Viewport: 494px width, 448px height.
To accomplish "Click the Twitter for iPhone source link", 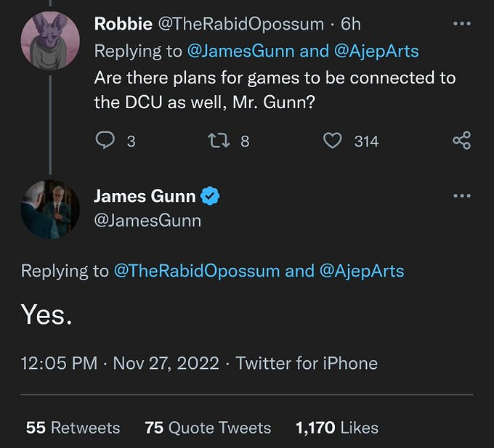I will tap(307, 363).
